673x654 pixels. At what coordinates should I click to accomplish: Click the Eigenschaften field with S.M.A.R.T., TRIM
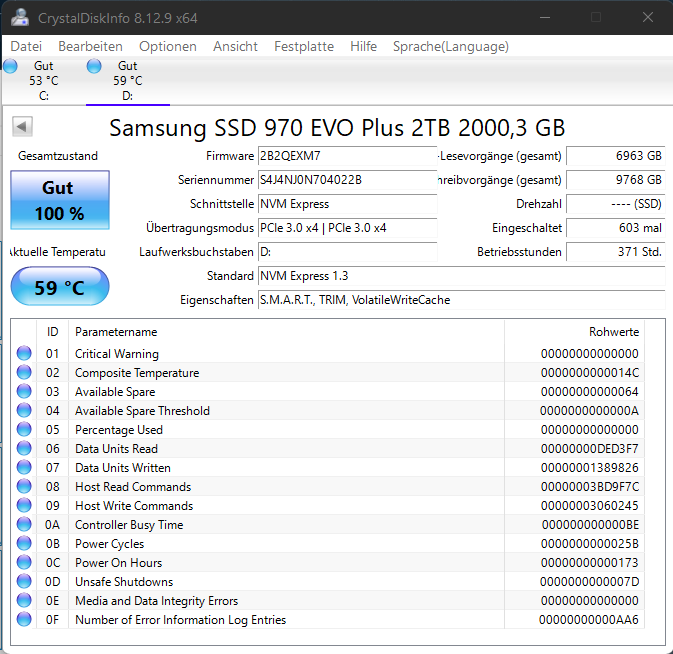click(x=461, y=300)
